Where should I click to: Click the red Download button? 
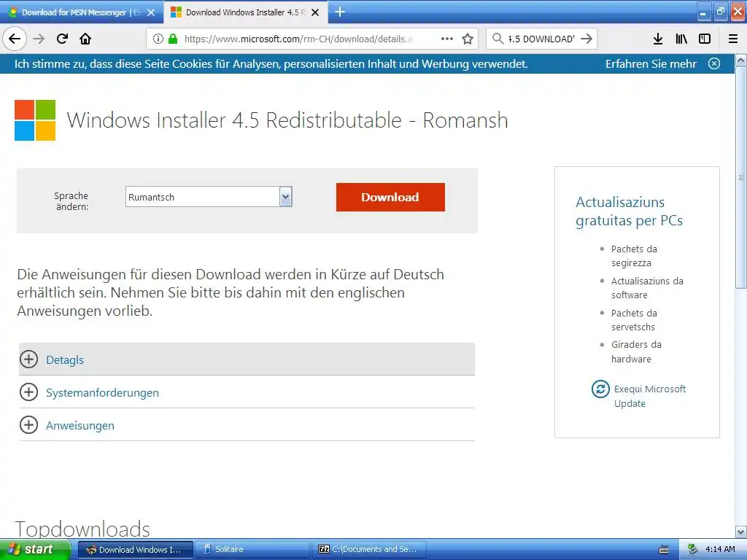click(390, 197)
